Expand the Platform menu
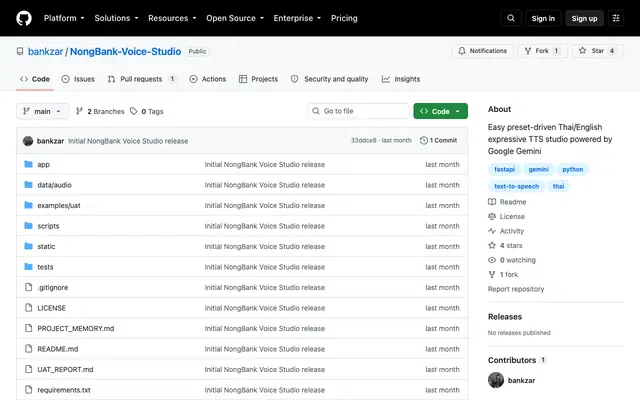The height and width of the screenshot is (400, 640). pos(64,18)
